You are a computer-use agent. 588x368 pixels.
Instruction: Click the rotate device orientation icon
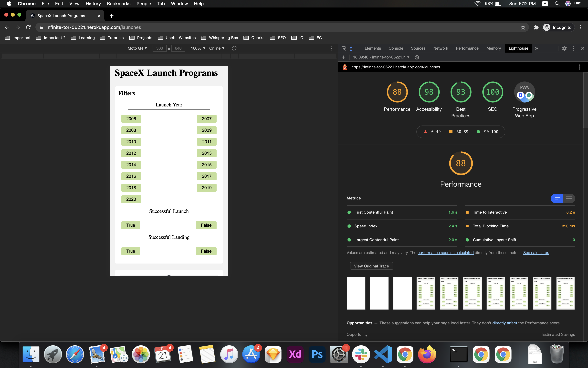[234, 48]
